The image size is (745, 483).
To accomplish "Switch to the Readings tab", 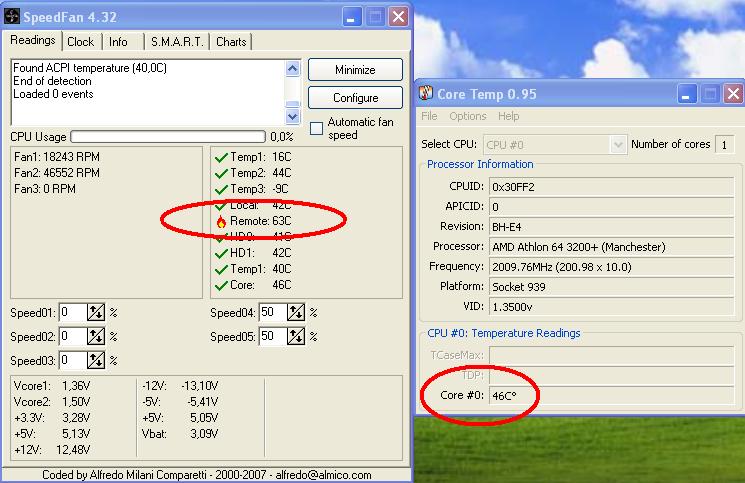I will 33,40.
